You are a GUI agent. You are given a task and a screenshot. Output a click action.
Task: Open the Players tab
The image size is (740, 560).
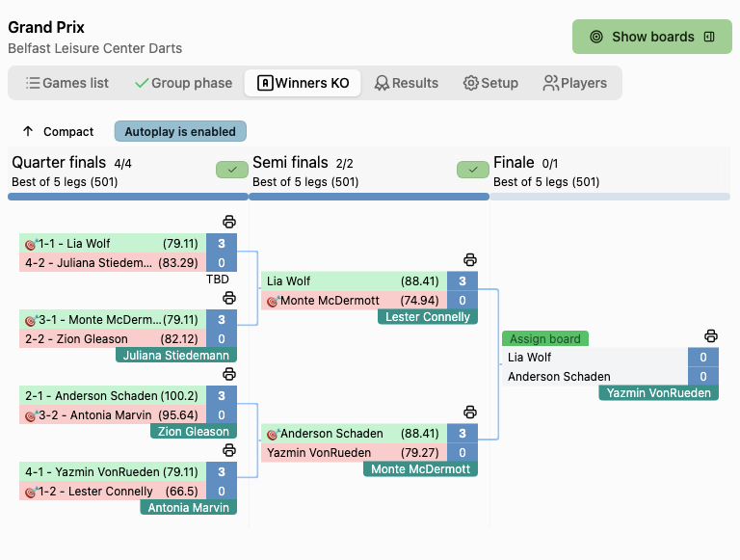click(575, 83)
